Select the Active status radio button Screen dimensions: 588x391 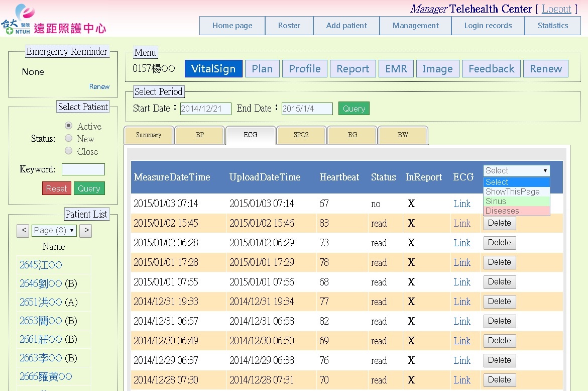pyautogui.click(x=69, y=126)
